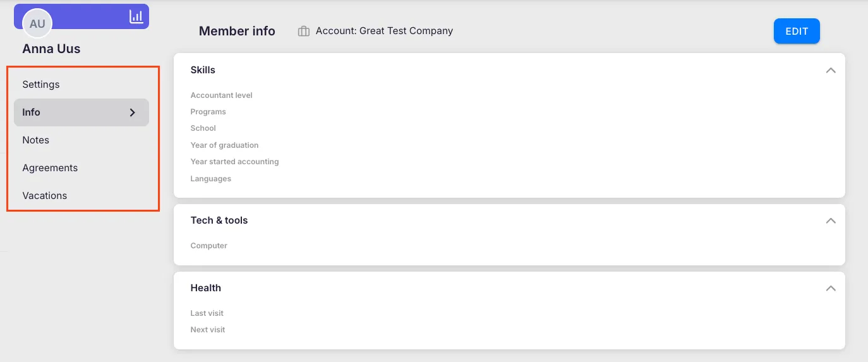
Task: Click the AU avatar circle
Action: pos(37,24)
